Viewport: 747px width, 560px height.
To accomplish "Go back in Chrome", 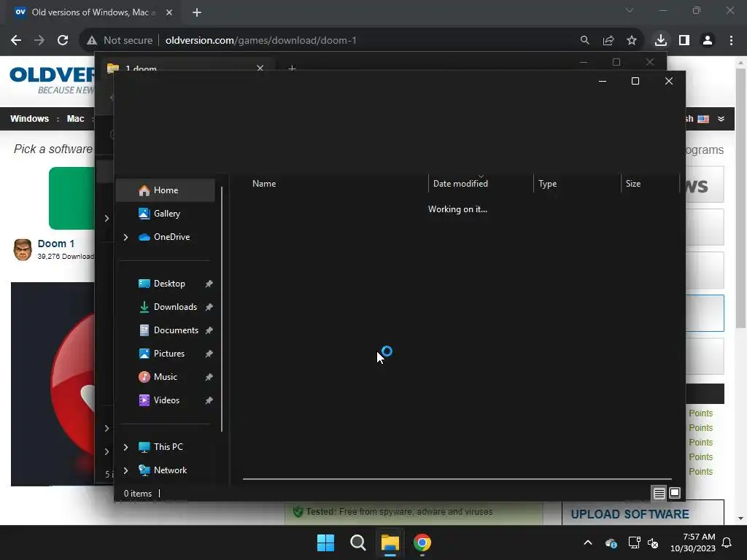I will pos(16,41).
